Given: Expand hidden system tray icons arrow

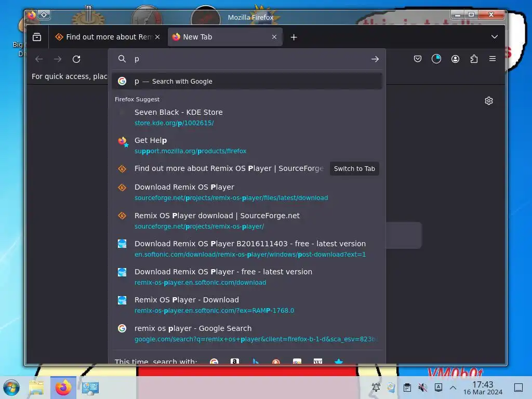Looking at the screenshot, I should [453, 388].
